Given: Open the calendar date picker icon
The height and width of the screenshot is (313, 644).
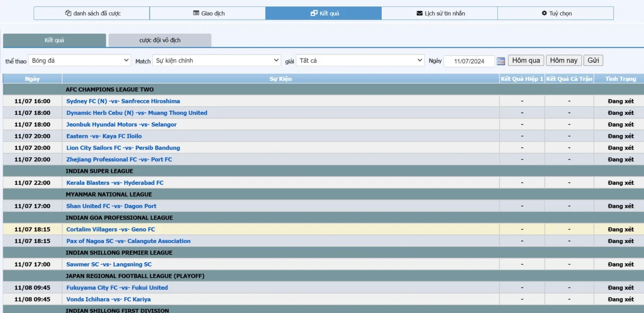Looking at the screenshot, I should point(501,61).
